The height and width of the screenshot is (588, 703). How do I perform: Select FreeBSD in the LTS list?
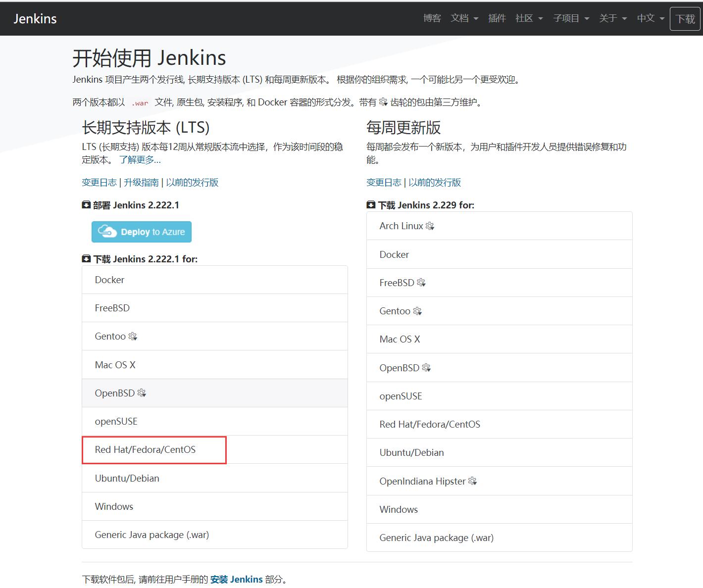click(215, 308)
